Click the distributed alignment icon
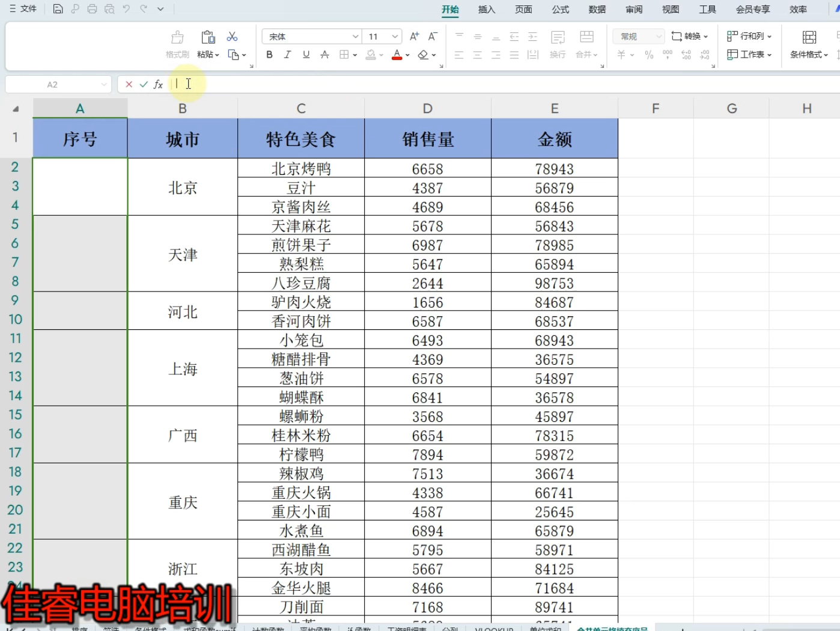 tap(533, 55)
